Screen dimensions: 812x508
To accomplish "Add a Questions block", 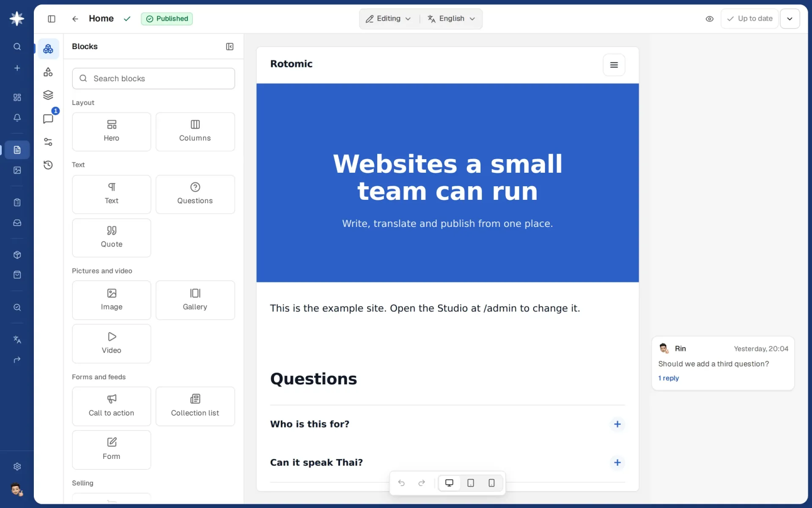I will pyautogui.click(x=195, y=194).
